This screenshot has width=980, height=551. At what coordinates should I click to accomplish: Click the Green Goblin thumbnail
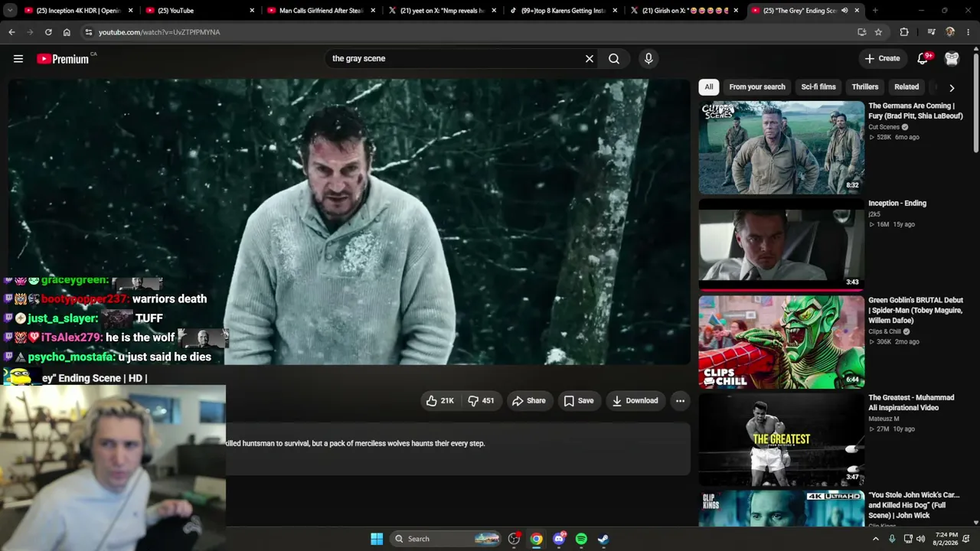point(782,342)
